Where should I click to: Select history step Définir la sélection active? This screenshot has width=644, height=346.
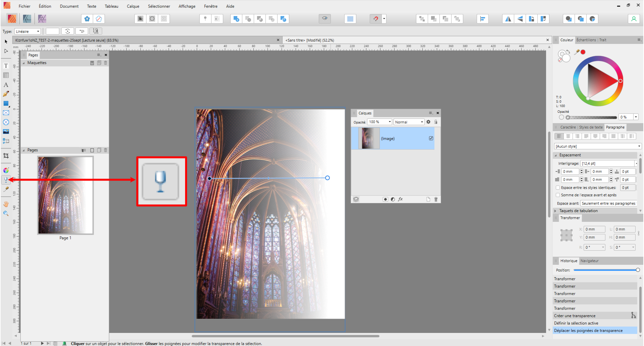[x=595, y=323]
